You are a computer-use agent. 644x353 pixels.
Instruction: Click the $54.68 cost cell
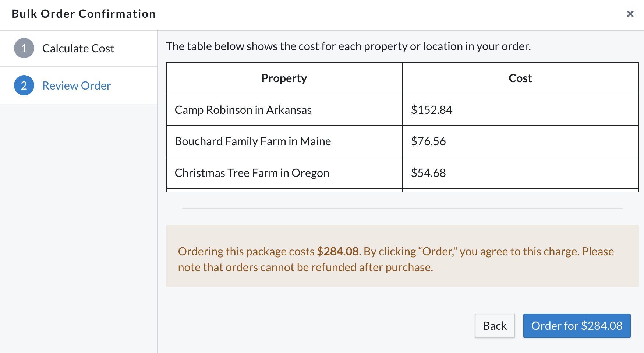coord(520,173)
